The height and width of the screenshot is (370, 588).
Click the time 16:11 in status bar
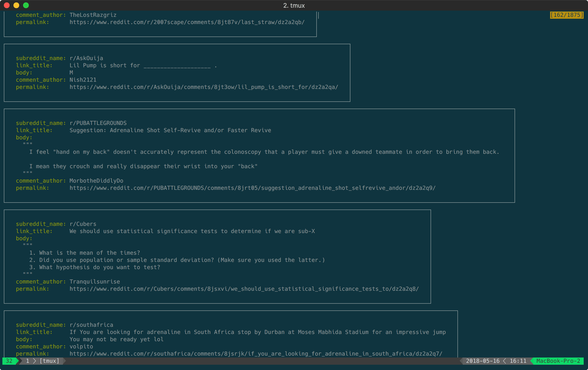[x=518, y=361]
